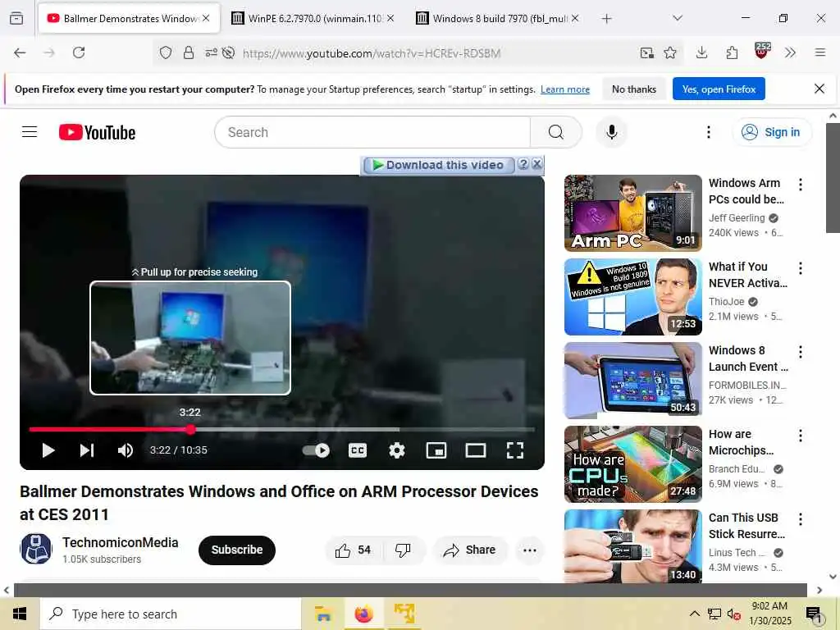Enter fullscreen mode

click(x=515, y=450)
